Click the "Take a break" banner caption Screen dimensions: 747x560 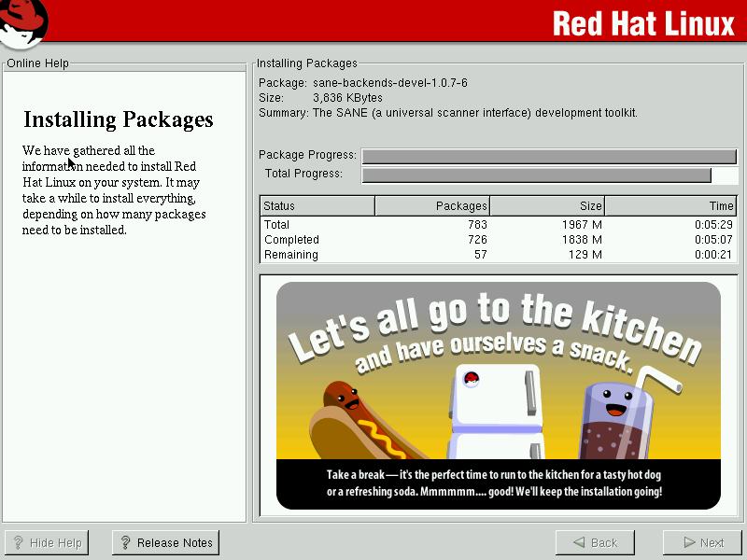click(x=494, y=483)
